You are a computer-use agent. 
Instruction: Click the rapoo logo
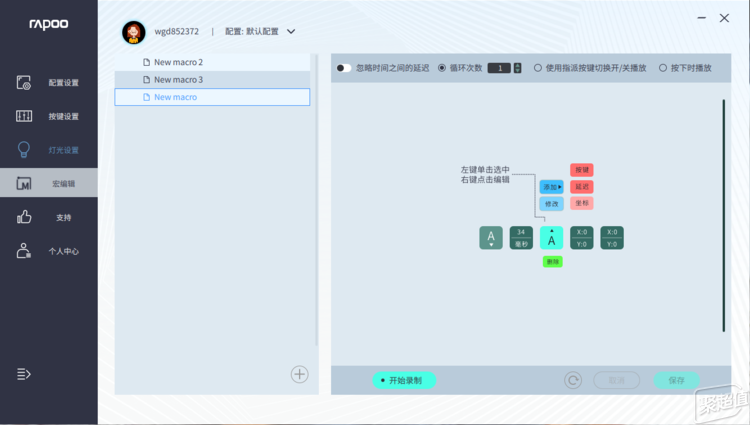point(49,24)
